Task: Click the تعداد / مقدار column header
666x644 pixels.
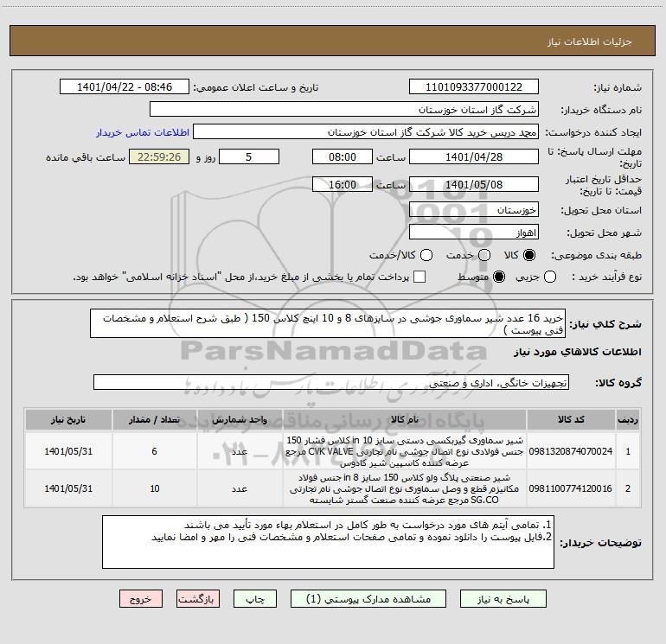Action: (154, 419)
